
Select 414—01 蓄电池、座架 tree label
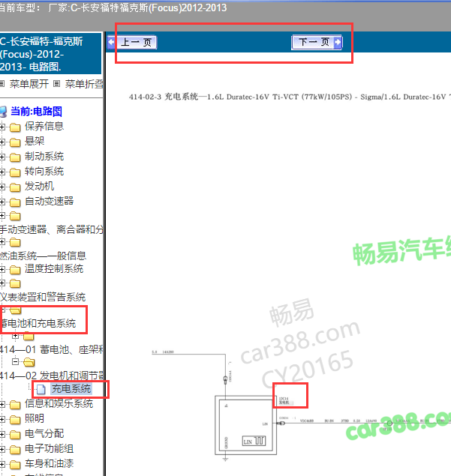coord(52,349)
